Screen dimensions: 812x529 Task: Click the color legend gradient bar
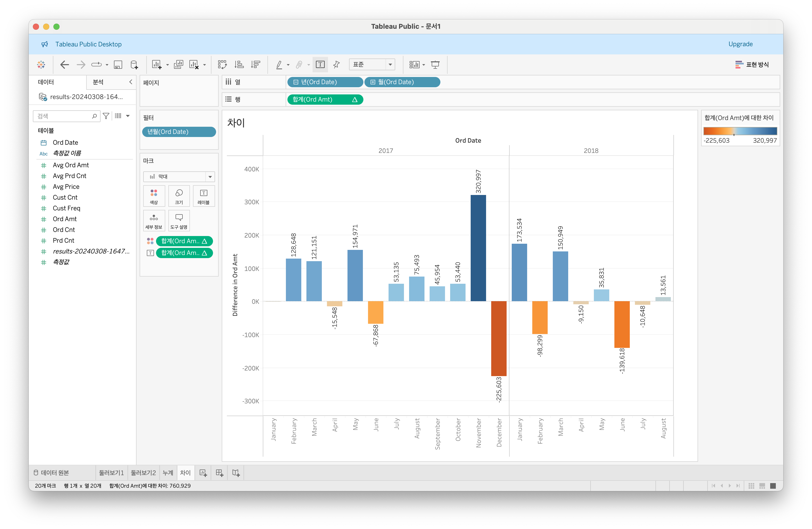tap(740, 131)
